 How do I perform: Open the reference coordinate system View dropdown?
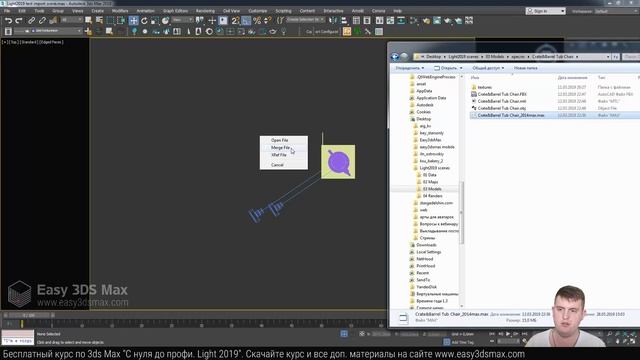coord(182,20)
